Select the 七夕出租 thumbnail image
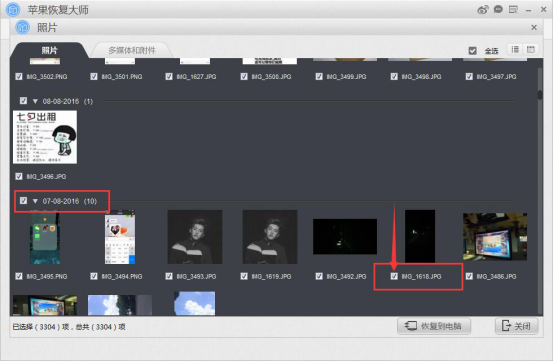This screenshot has height=361, width=553. [45, 137]
